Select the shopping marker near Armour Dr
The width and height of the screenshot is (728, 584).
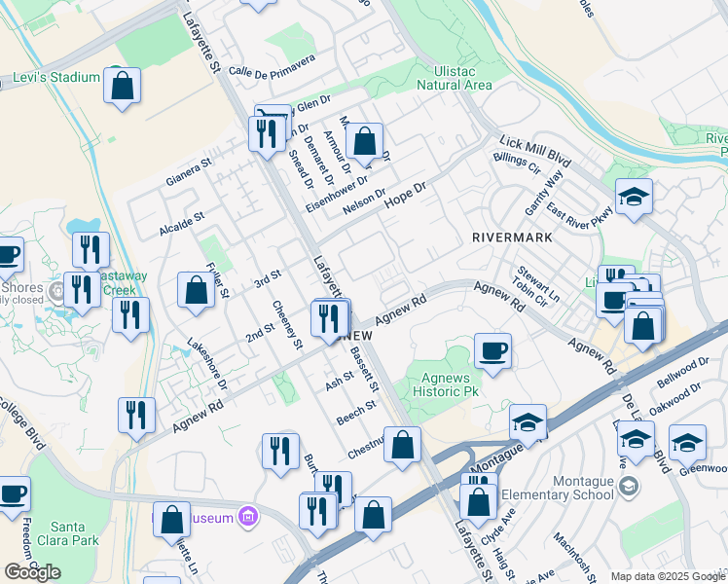tap(364, 142)
